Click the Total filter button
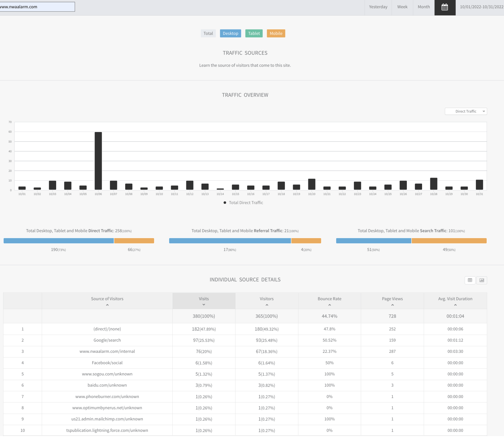Image resolution: width=504 pixels, height=439 pixels. [x=208, y=33]
